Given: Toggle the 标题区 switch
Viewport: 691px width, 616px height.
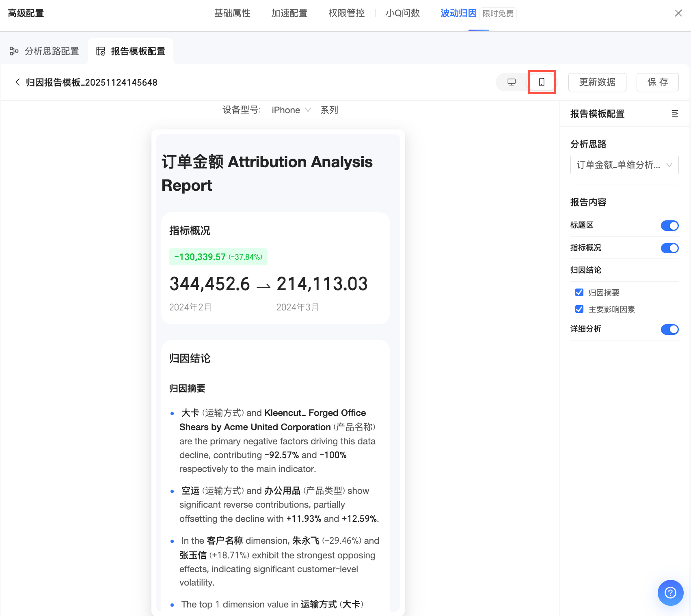Looking at the screenshot, I should [x=669, y=226].
